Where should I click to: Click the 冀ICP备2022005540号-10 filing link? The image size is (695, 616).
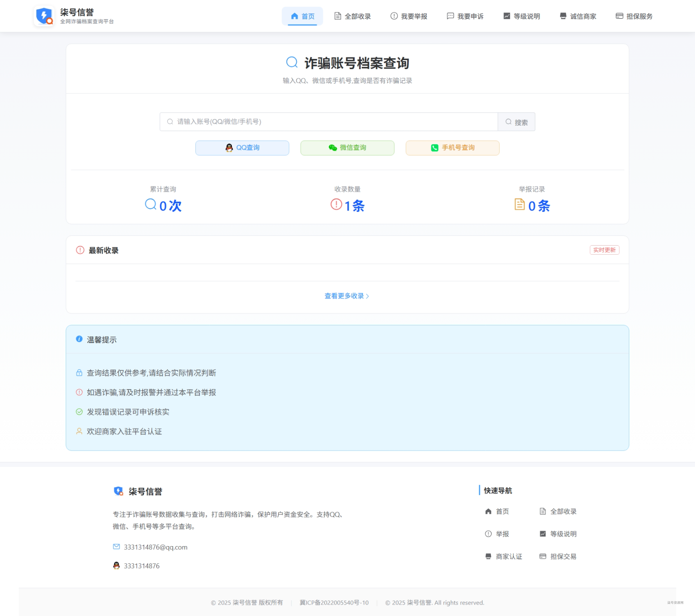(334, 602)
